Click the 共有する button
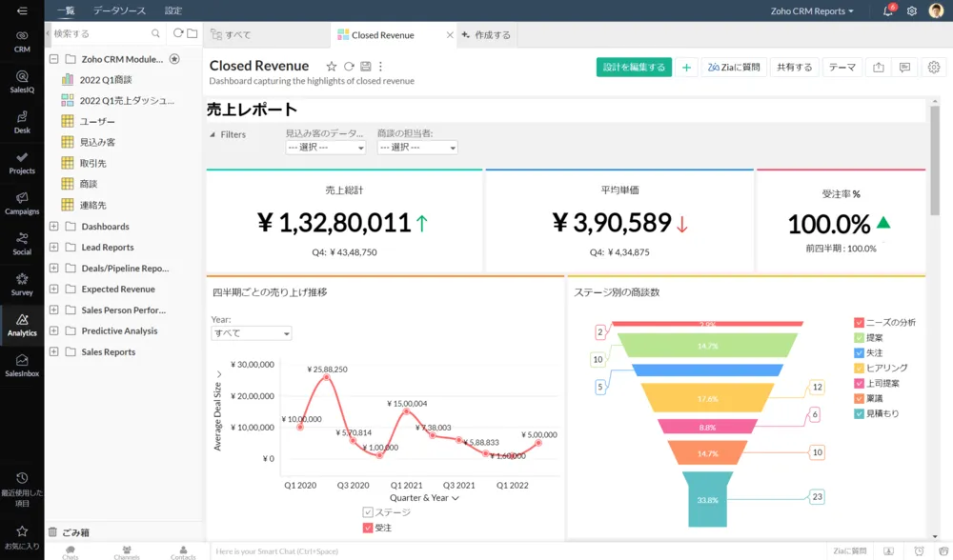Viewport: 953px width, 560px height. [795, 67]
